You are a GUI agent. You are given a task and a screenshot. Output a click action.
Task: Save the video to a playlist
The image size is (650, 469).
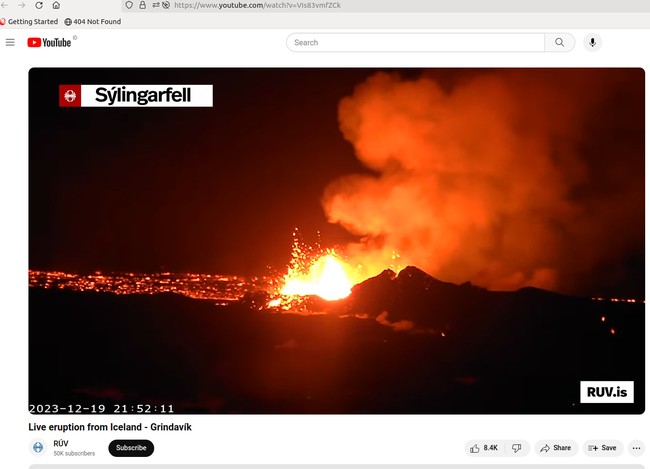pyautogui.click(x=602, y=448)
